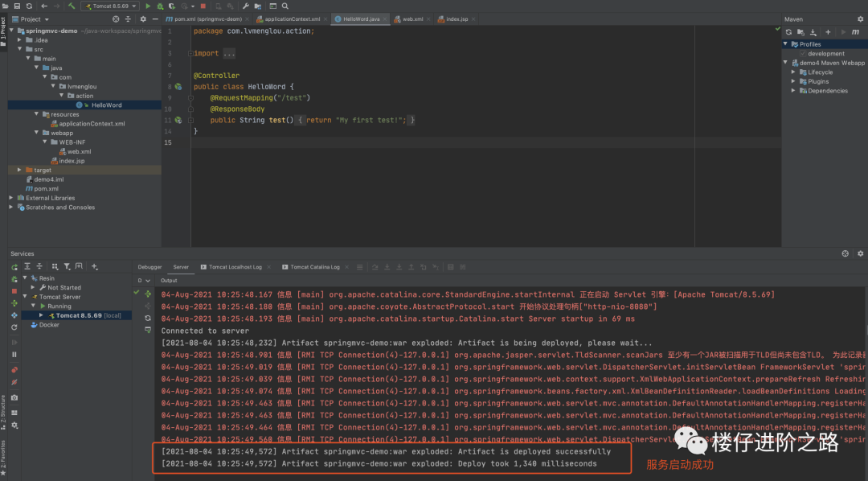Open Maven panel gear settings
Screen dimensions: 868x481
[x=860, y=18]
